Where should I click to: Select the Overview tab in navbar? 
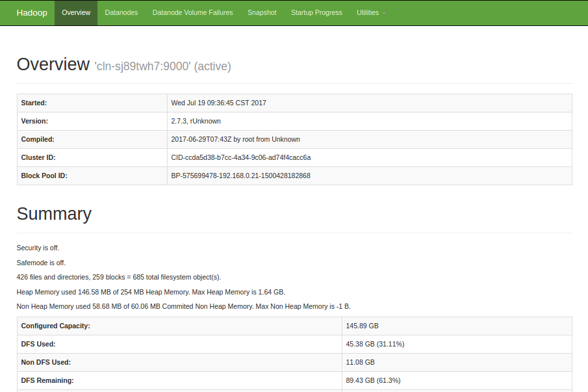pos(76,12)
